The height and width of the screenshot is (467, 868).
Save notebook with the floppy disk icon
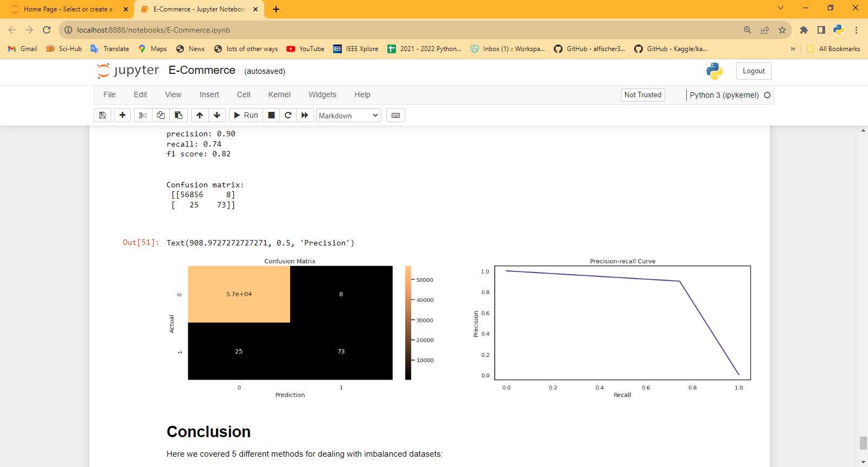click(103, 115)
